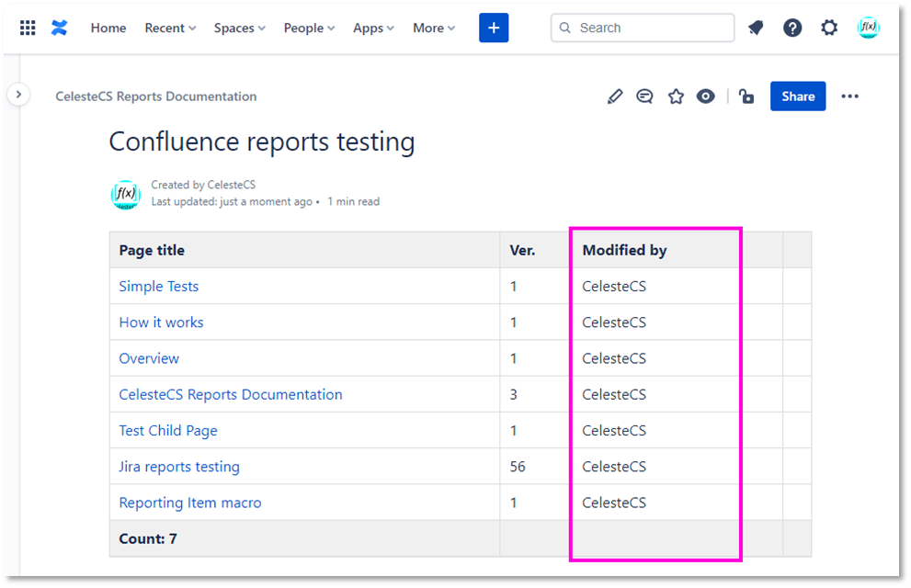Open the Reporting Item macro link

point(190,503)
